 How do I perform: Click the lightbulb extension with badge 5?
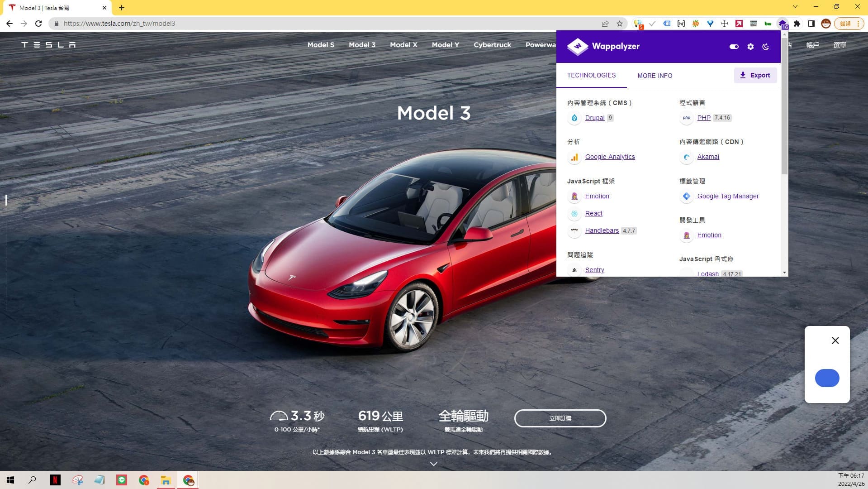coord(638,24)
